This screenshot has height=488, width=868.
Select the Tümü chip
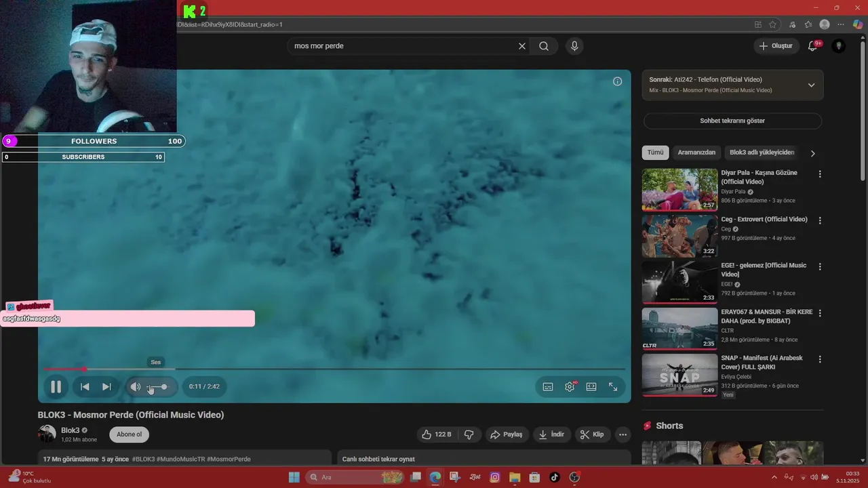click(655, 152)
